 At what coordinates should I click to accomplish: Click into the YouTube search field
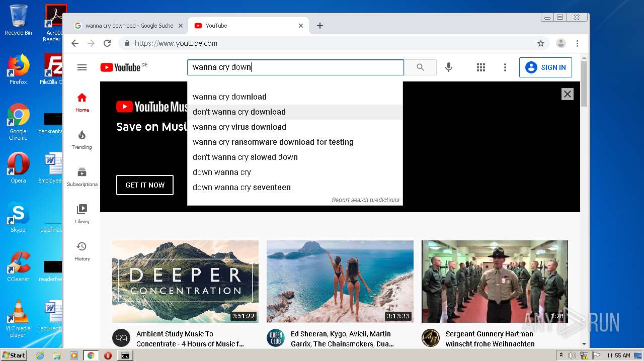(295, 67)
